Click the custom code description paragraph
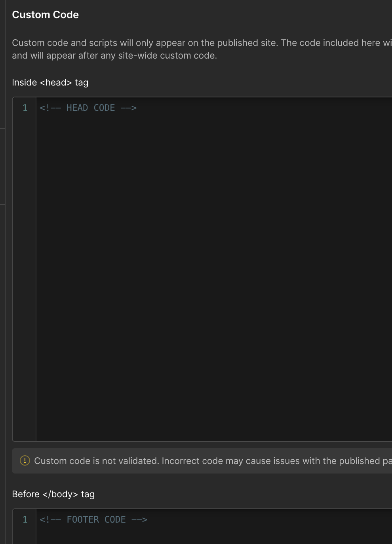This screenshot has height=544, width=392. click(x=202, y=49)
